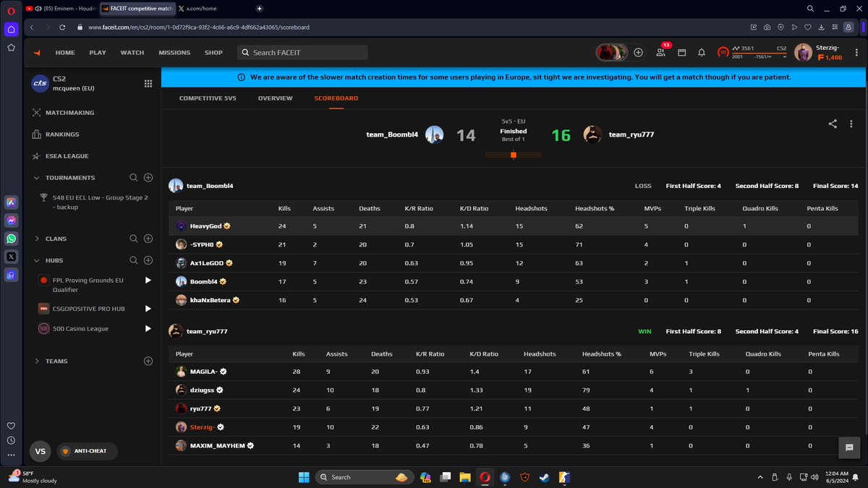Open the MISSIONS menu item
The image size is (868, 488).
(174, 53)
